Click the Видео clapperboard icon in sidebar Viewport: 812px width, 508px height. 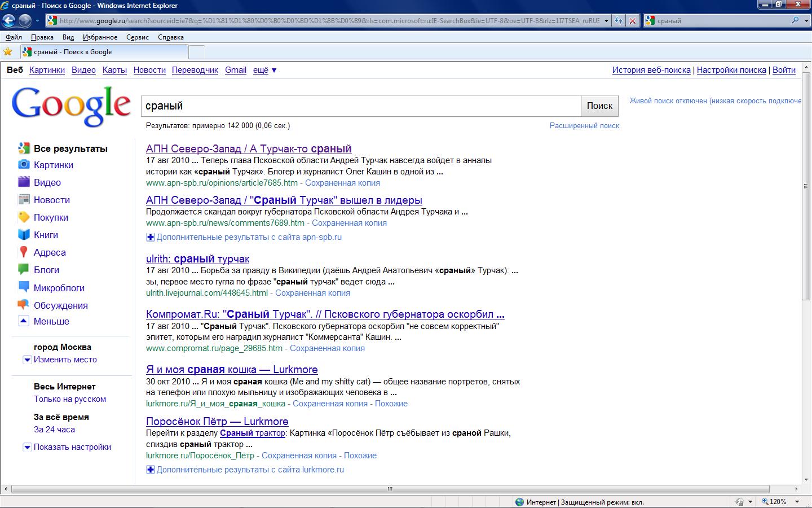[24, 182]
